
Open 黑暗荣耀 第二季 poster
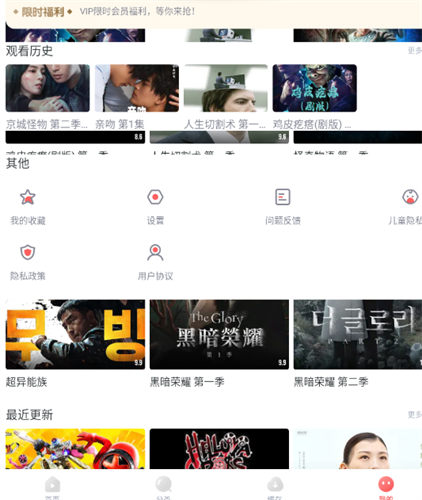pyautogui.click(x=358, y=334)
